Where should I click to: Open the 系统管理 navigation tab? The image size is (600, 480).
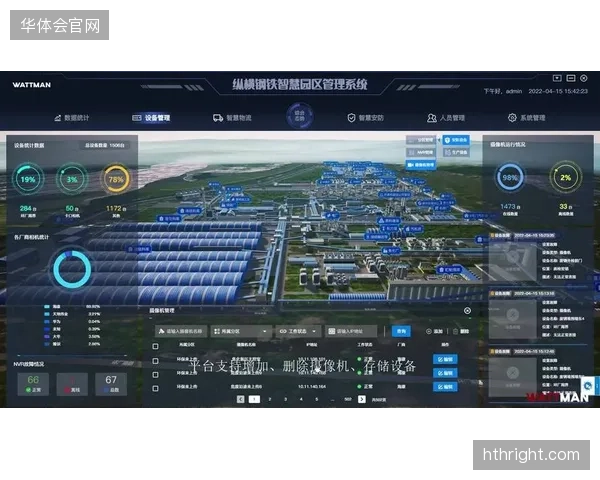pyautogui.click(x=526, y=118)
